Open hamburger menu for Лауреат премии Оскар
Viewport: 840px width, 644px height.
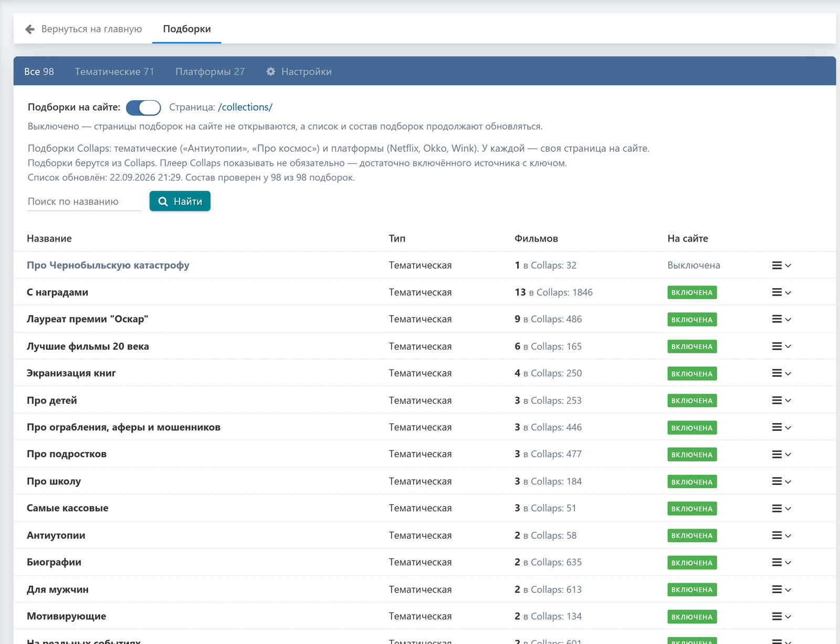pyautogui.click(x=781, y=319)
